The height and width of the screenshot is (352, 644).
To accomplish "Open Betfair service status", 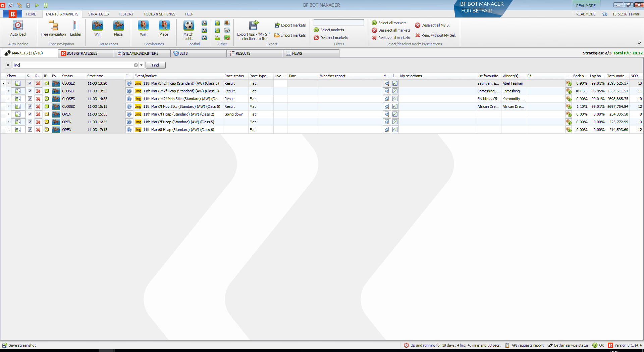I will 568,345.
